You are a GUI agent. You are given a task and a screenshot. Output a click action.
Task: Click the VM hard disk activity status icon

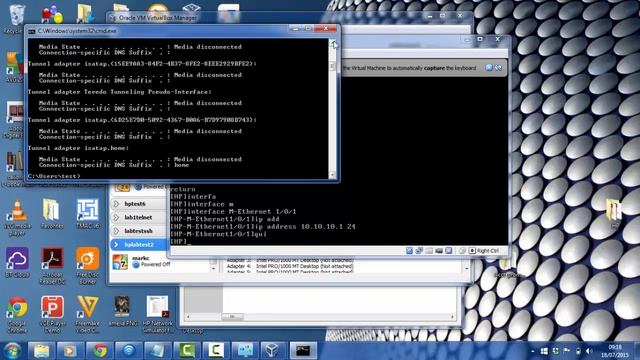point(409,251)
